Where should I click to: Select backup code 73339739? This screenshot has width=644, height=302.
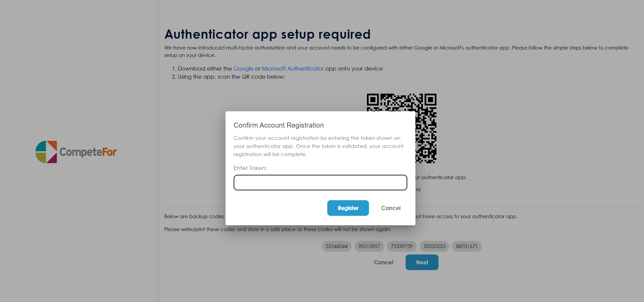coord(402,246)
